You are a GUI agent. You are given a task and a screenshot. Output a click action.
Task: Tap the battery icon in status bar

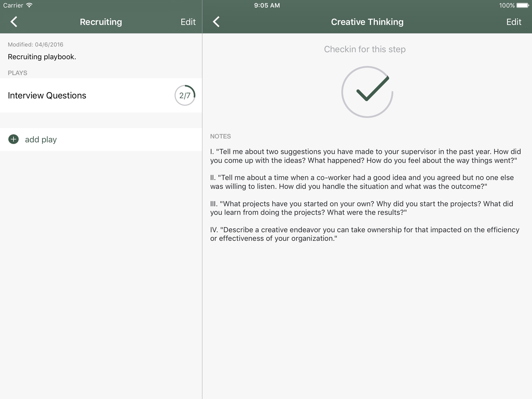[x=523, y=5]
